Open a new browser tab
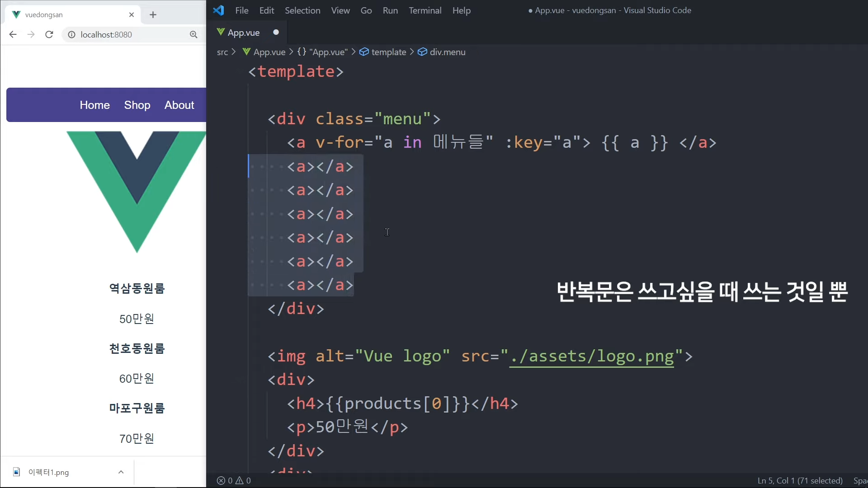The width and height of the screenshot is (868, 488). (x=153, y=15)
